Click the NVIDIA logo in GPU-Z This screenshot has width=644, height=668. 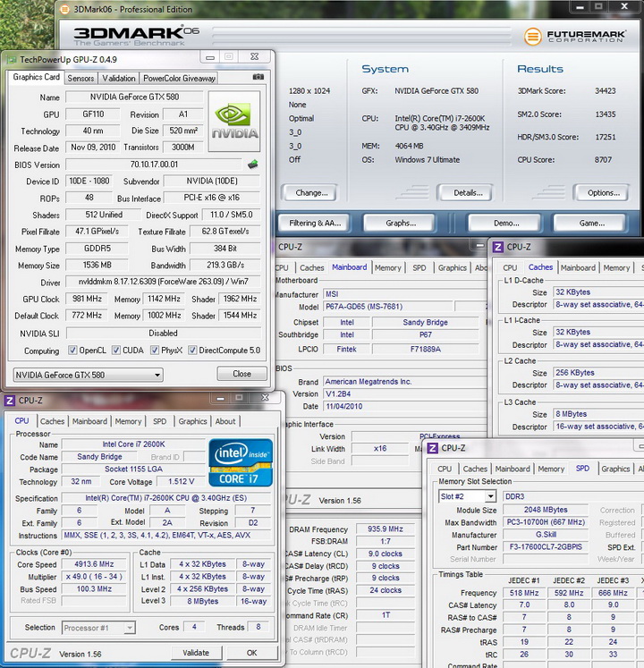pos(234,122)
